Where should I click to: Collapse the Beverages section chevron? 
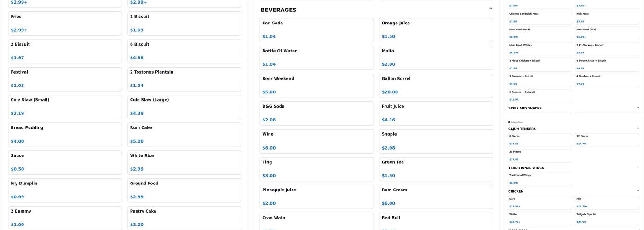[491, 8]
